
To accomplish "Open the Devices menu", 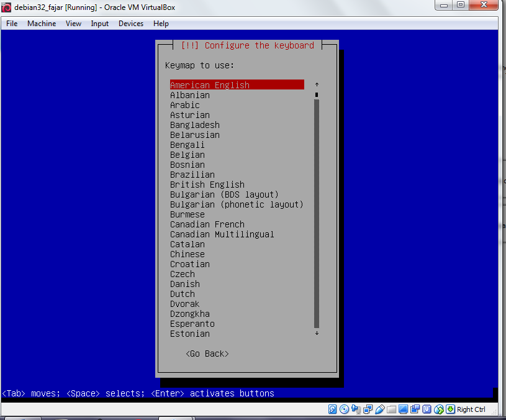I will pyautogui.click(x=131, y=24).
